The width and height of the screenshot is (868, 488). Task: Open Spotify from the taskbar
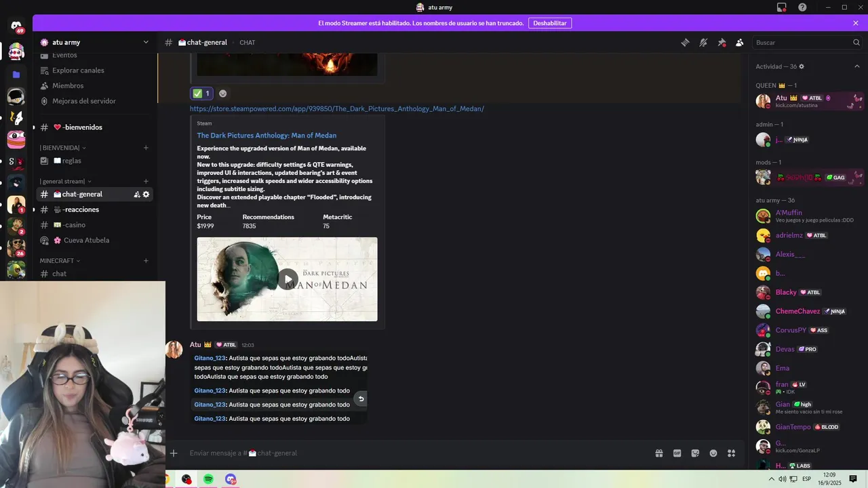click(x=208, y=479)
